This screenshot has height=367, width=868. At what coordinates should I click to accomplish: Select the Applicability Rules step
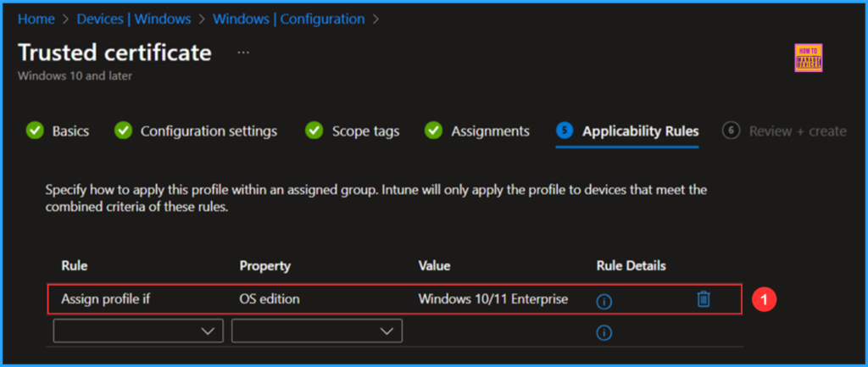[641, 131]
